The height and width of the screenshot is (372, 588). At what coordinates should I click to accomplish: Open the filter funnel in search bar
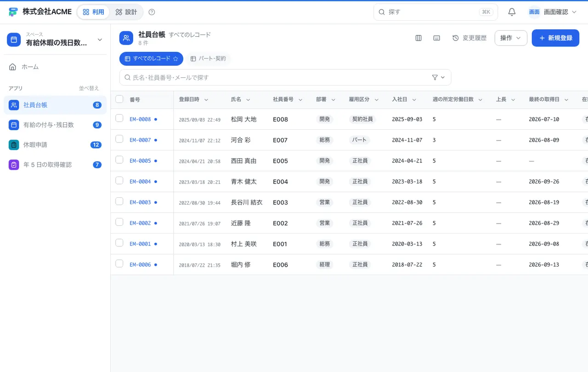(439, 77)
